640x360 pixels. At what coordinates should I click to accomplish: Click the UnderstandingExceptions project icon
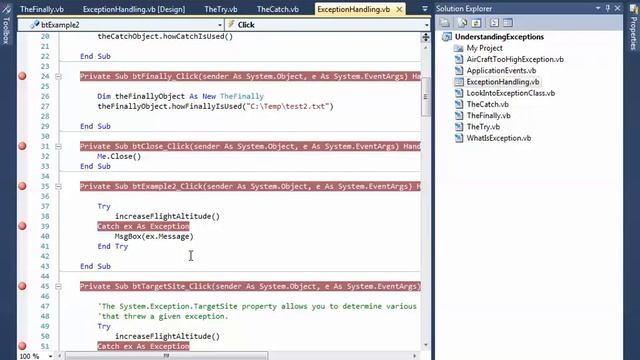[447, 37]
